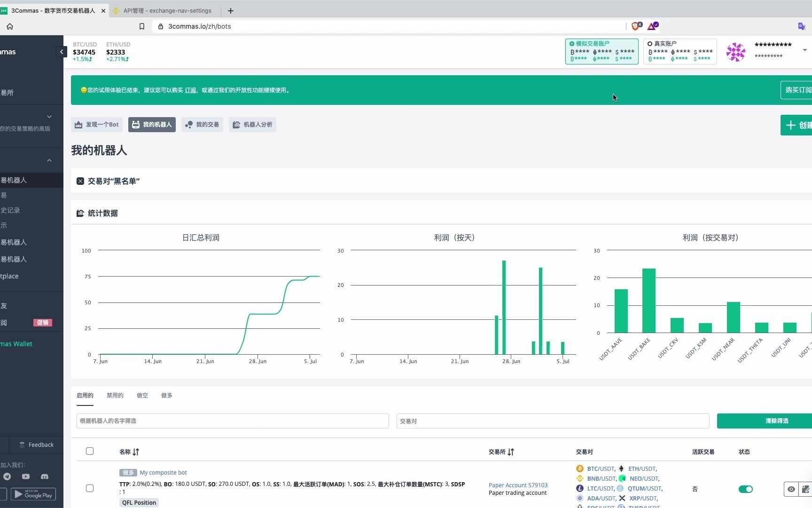
Task: Open the account dropdown arrow
Action: point(805,50)
